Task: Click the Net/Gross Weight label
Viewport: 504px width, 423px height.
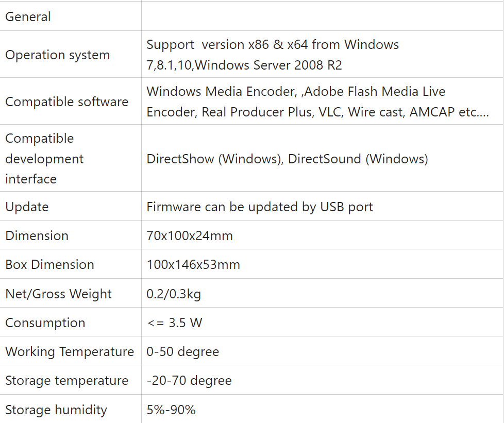Action: (58, 294)
